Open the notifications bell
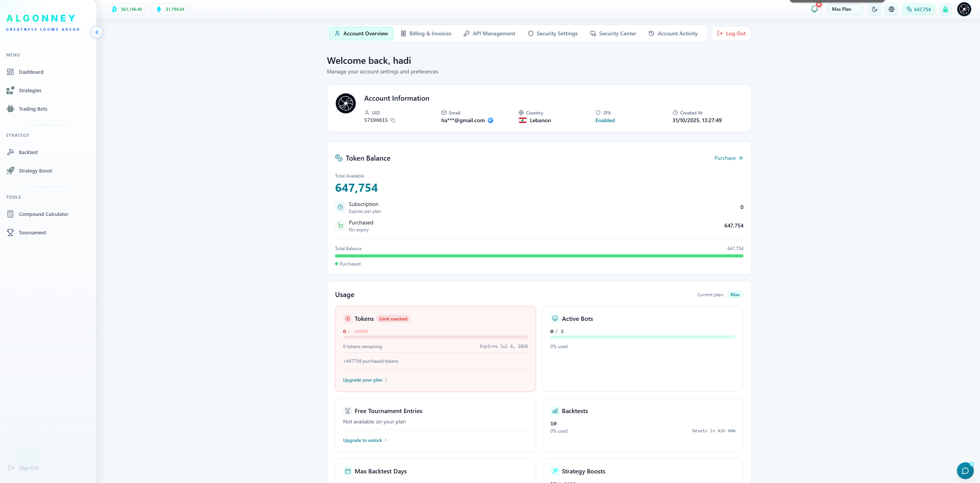 tap(814, 9)
